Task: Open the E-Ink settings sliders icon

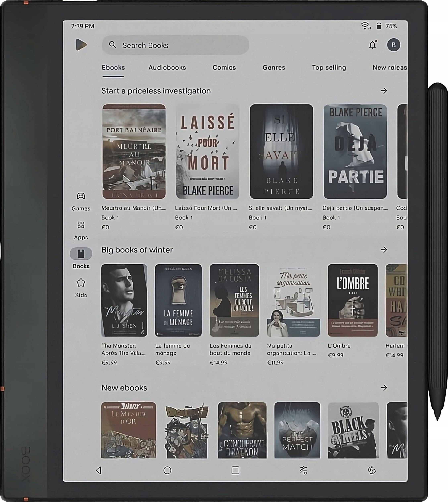Action: click(x=303, y=470)
